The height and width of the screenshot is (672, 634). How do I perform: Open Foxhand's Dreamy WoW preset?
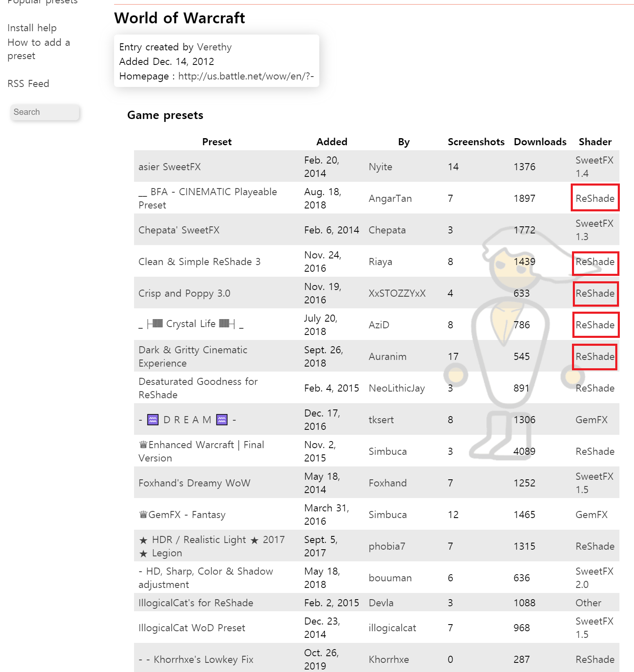194,483
